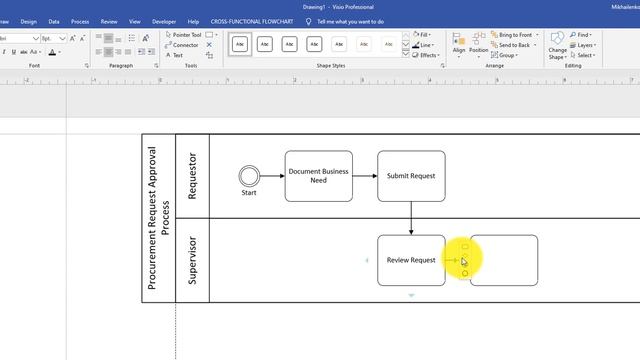Expand the rectangle tool dropdown arrow

216,35
